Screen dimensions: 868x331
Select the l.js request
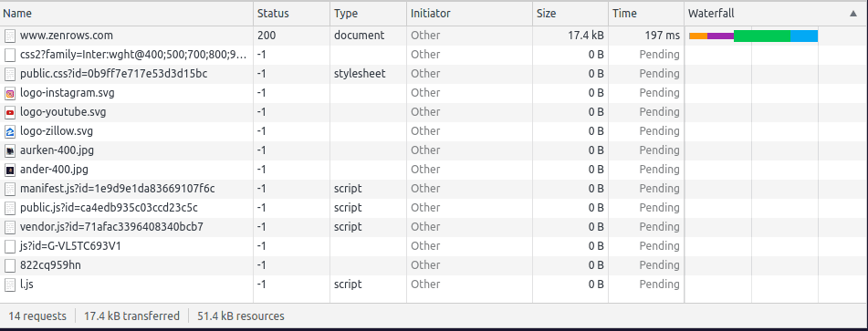tap(27, 284)
